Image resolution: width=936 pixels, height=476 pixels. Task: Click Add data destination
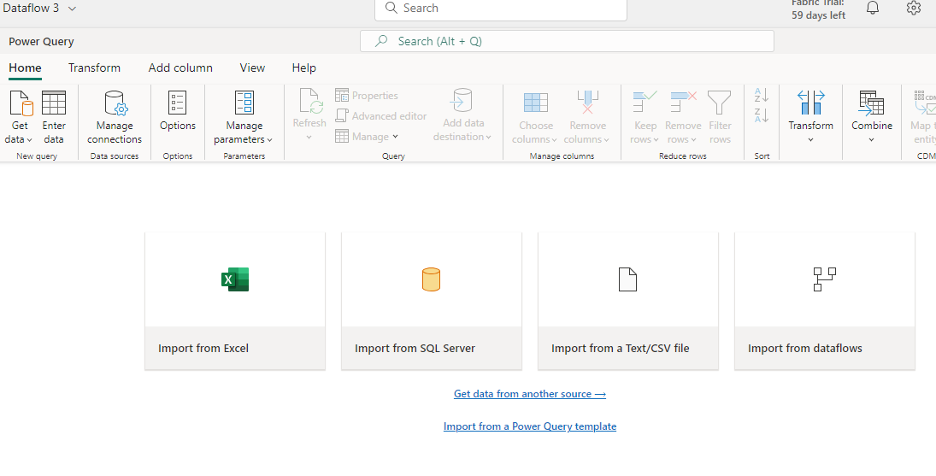pyautogui.click(x=463, y=116)
